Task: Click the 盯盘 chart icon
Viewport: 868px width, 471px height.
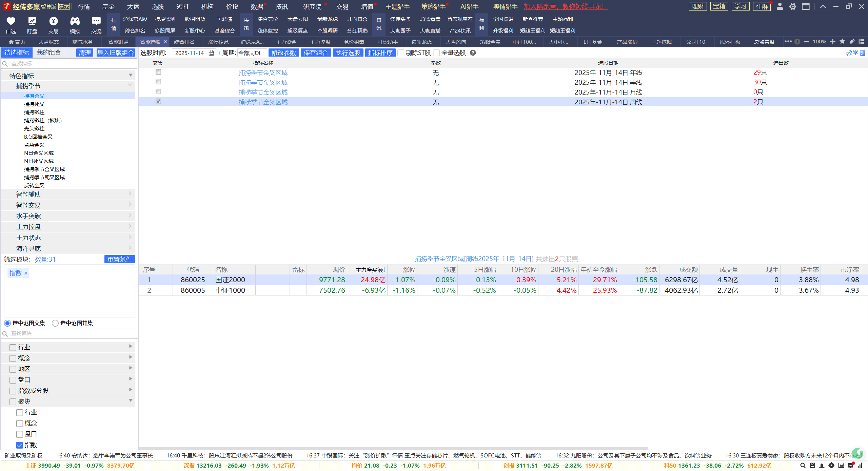Action: [32, 21]
